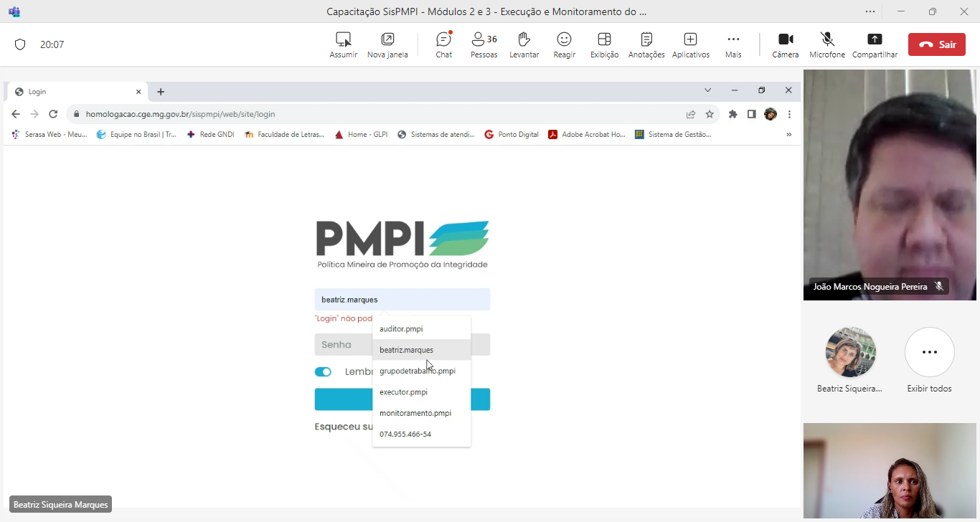
Task: Open Equipe no Brasil bookmark
Action: click(x=136, y=134)
